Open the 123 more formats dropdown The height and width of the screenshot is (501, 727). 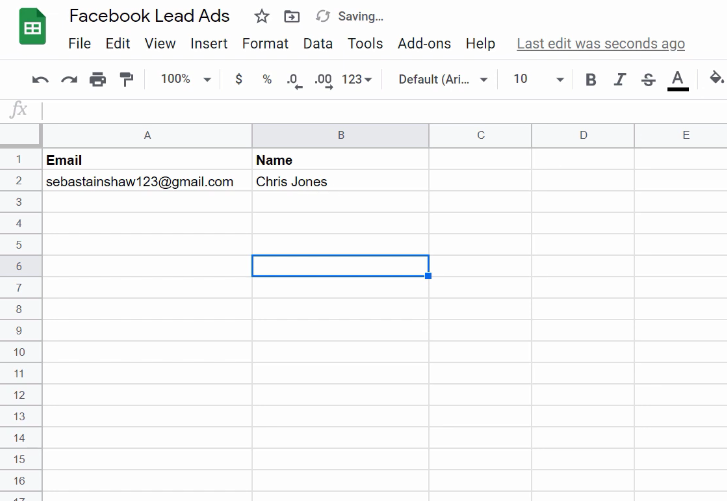click(x=357, y=80)
